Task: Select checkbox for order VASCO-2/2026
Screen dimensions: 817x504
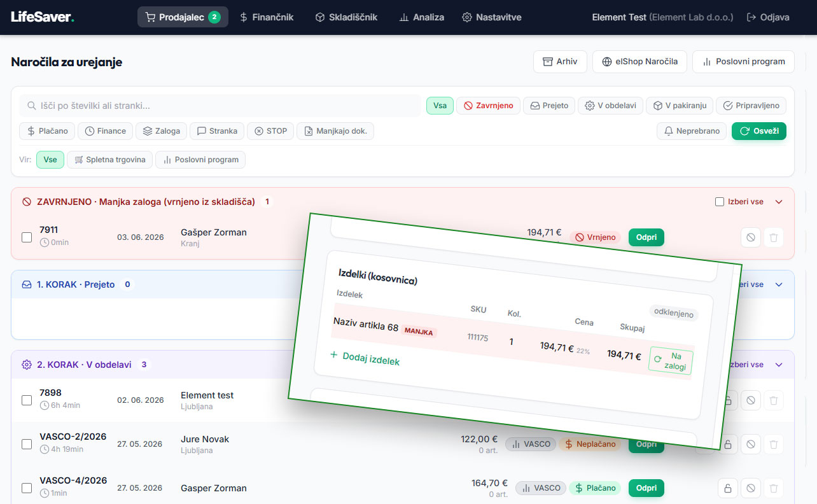Action: [27, 444]
